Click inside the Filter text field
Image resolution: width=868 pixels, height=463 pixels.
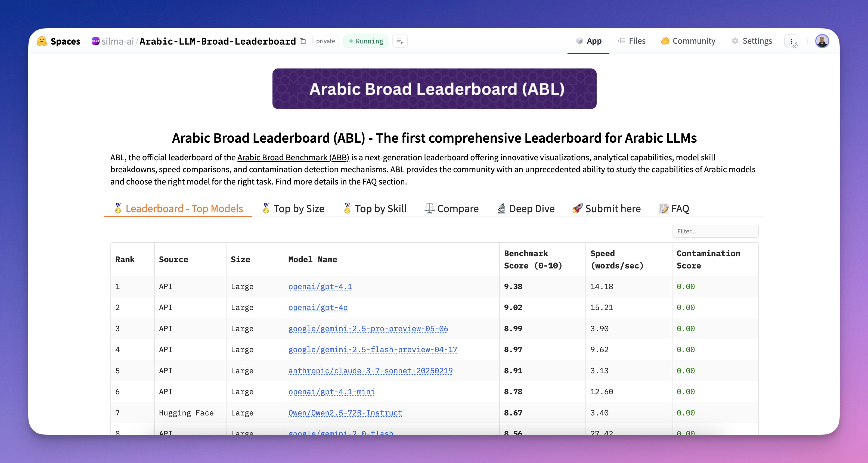click(x=715, y=231)
